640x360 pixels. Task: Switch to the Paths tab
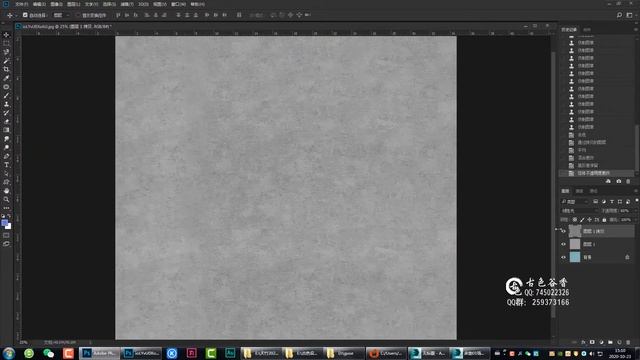click(x=593, y=191)
